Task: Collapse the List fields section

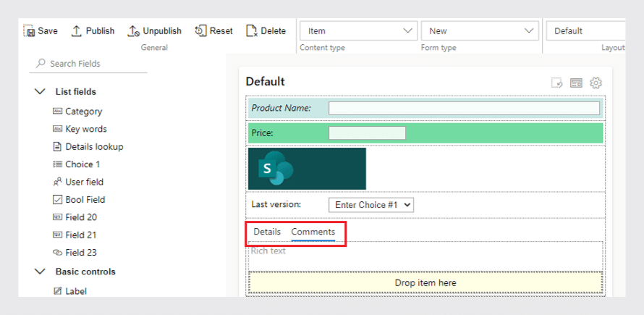Action: click(40, 92)
